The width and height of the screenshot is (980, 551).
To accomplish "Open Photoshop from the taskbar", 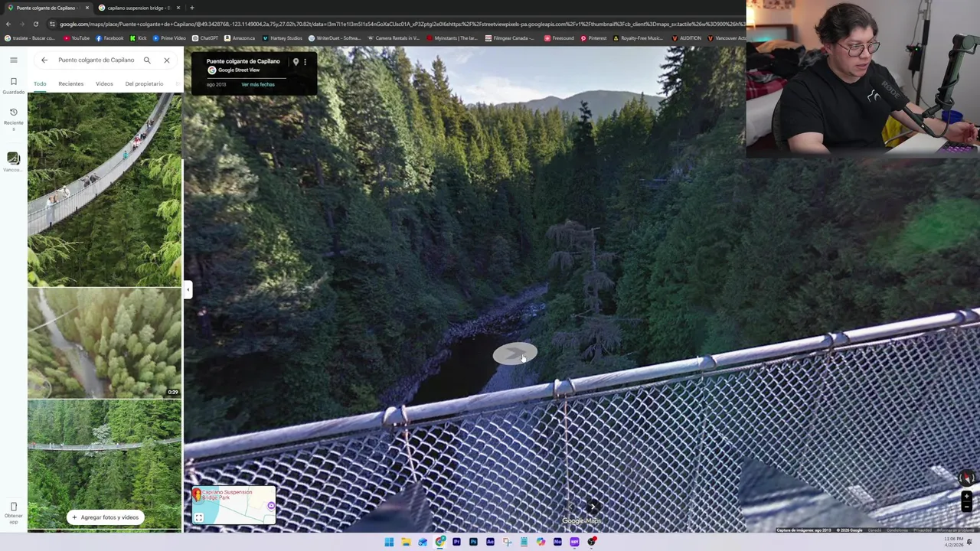I will point(473,542).
